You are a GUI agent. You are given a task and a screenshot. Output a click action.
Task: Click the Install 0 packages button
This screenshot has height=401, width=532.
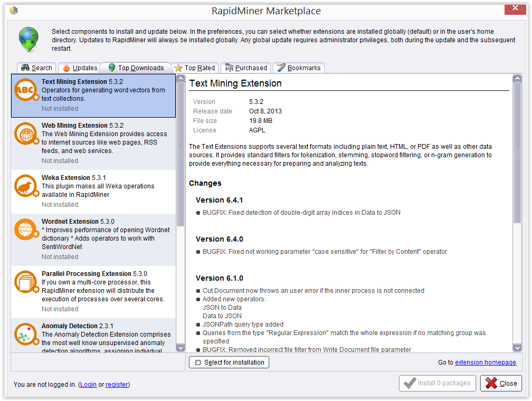(x=438, y=384)
